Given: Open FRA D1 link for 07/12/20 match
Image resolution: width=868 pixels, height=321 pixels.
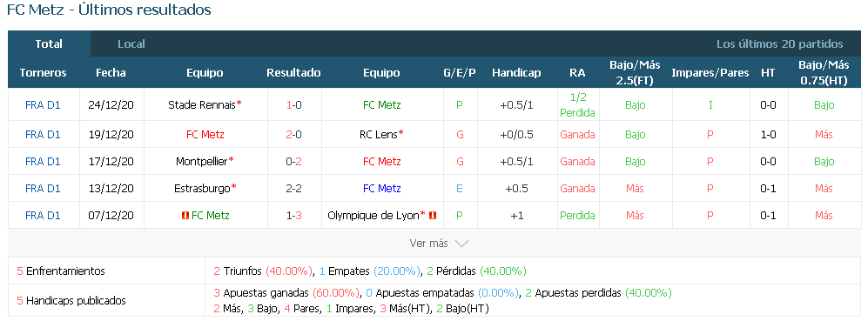Looking at the screenshot, I should (43, 215).
